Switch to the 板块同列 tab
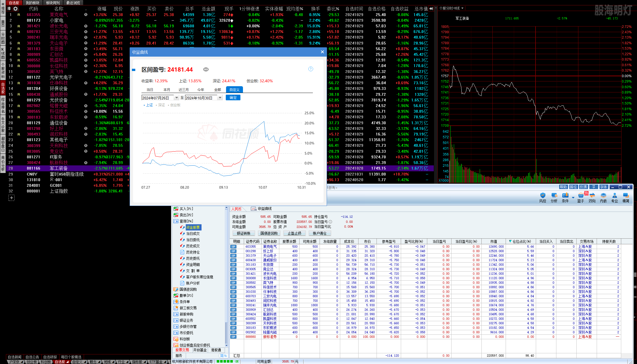This screenshot has width=637, height=364. coord(53,3)
